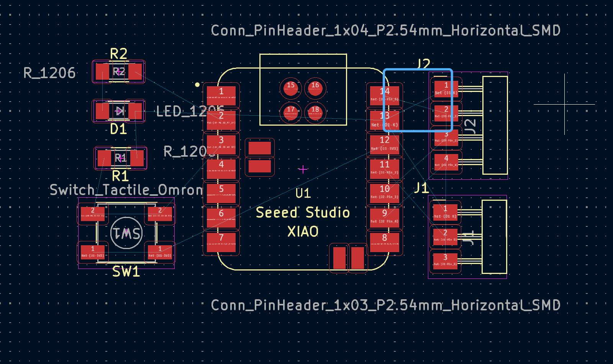Click the left unnumbered bottom pad of U1
The width and height of the screenshot is (613, 364).
click(339, 258)
